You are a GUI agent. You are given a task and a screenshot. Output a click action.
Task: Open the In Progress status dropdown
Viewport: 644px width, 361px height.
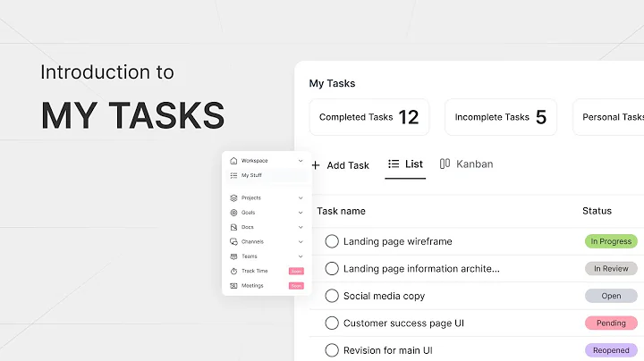pos(611,241)
